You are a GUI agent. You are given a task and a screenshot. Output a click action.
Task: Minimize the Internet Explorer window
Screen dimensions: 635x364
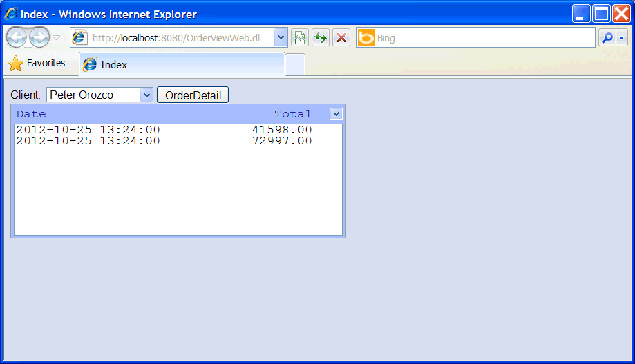click(x=581, y=14)
